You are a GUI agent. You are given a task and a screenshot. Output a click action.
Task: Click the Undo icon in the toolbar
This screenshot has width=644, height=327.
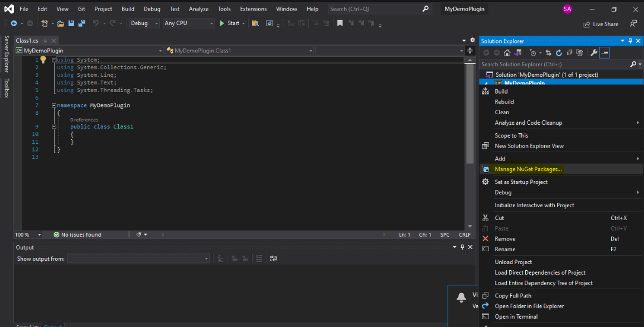(96, 23)
